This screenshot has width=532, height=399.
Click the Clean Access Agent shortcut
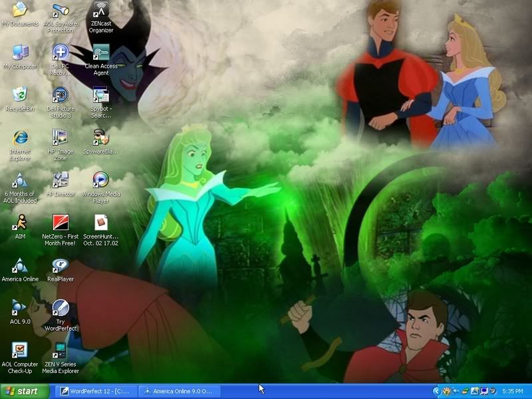(100, 53)
